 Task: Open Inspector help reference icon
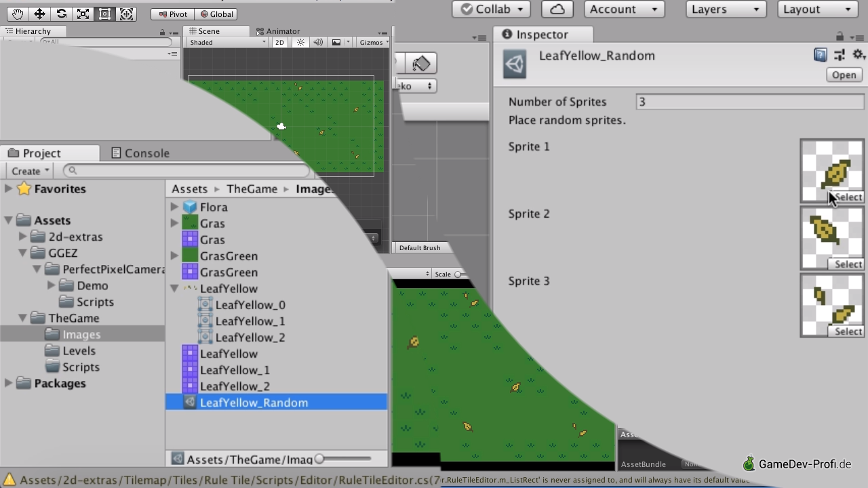click(x=821, y=56)
